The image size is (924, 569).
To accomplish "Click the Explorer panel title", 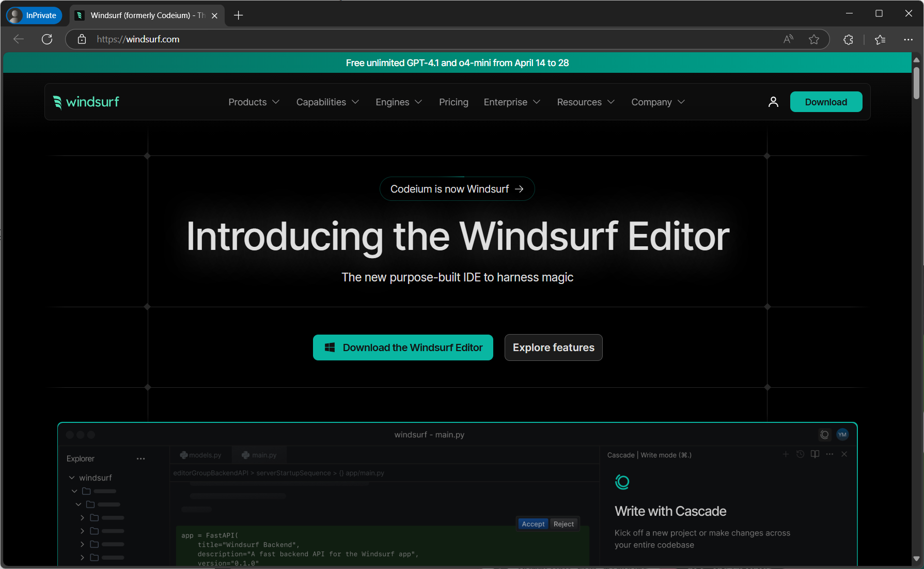I will (81, 459).
